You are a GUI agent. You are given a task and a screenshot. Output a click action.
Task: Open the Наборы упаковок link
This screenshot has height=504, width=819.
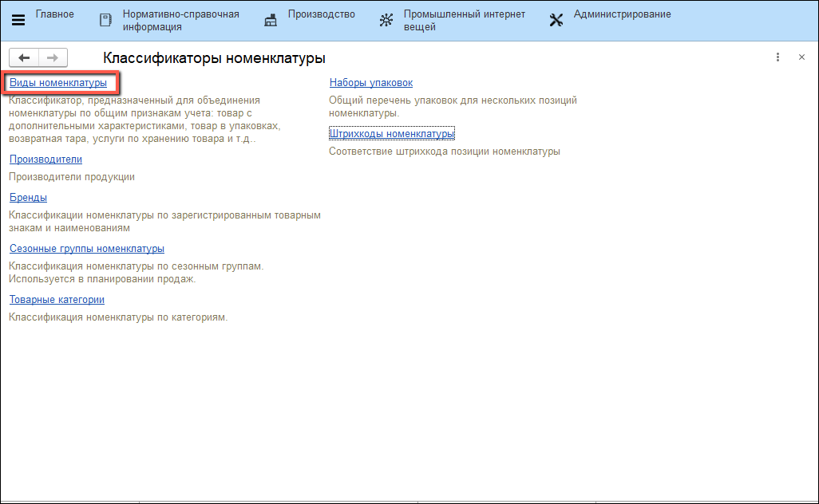pyautogui.click(x=370, y=83)
